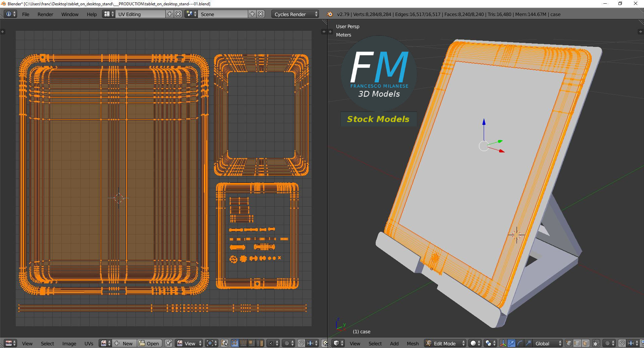Toggle 3D view snapping magnet
Image resolution: width=644 pixels, height=348 pixels.
point(622,343)
